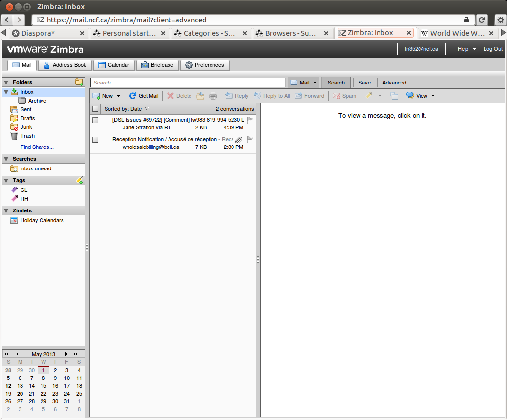The image size is (507, 420).
Task: Click the browser settings gear icon
Action: coord(500,20)
